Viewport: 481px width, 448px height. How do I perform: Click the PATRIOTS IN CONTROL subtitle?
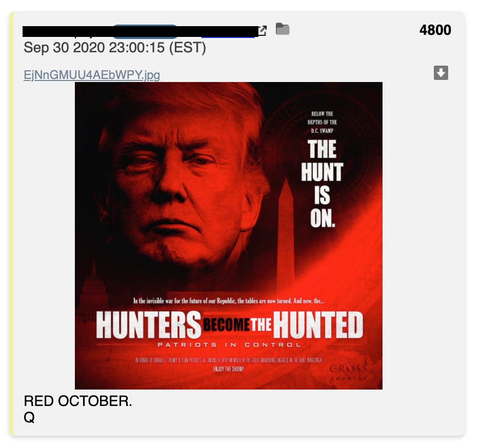[x=229, y=345]
